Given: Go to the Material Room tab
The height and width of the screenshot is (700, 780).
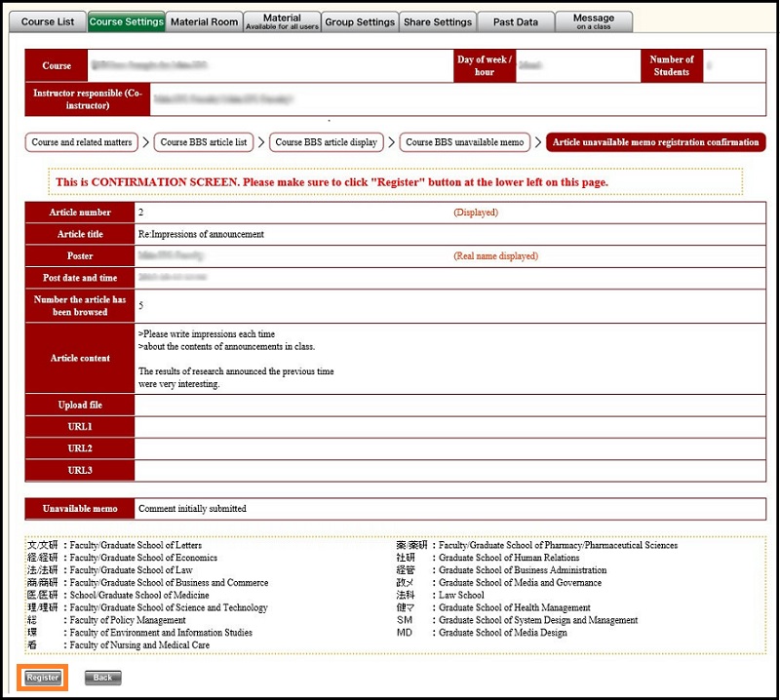Looking at the screenshot, I should pos(204,21).
